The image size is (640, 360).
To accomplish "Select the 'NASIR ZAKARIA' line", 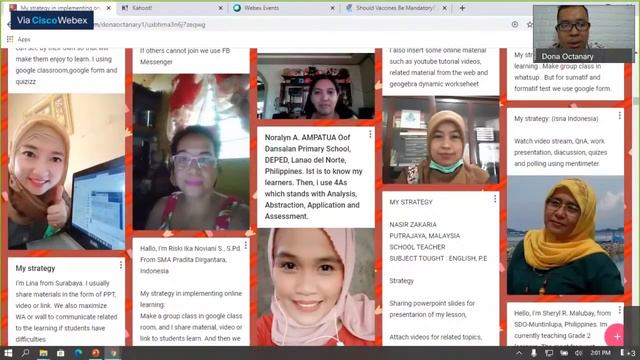I will point(413,224).
